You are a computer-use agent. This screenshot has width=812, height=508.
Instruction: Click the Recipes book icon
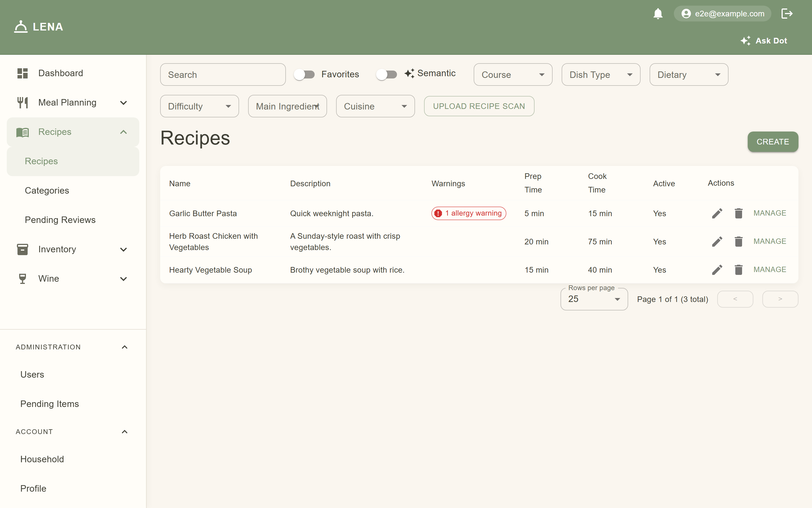(x=23, y=132)
